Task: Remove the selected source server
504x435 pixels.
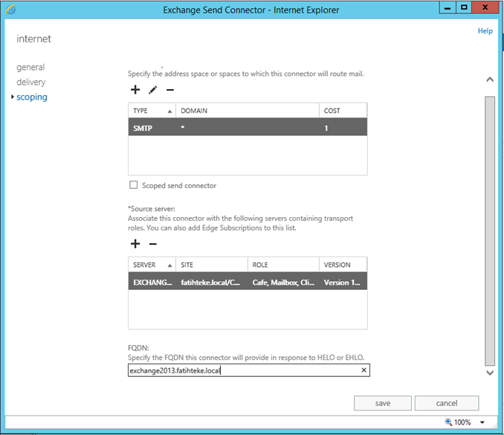Action: coord(153,244)
